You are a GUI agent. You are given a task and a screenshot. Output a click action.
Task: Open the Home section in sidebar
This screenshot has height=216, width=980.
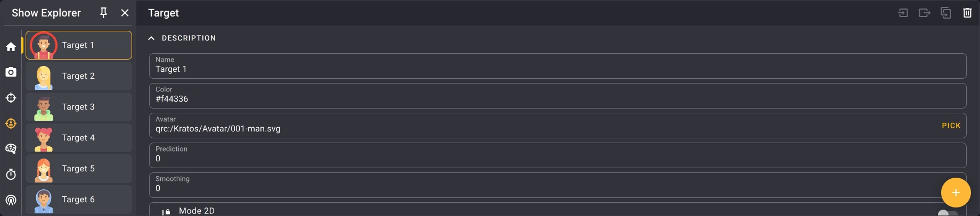pos(11,47)
